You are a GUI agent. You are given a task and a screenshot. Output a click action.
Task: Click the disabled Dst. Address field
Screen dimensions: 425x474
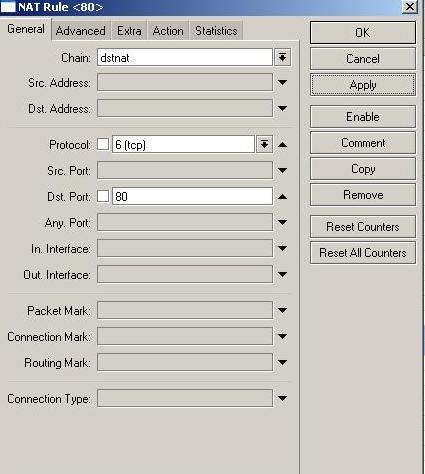(185, 108)
